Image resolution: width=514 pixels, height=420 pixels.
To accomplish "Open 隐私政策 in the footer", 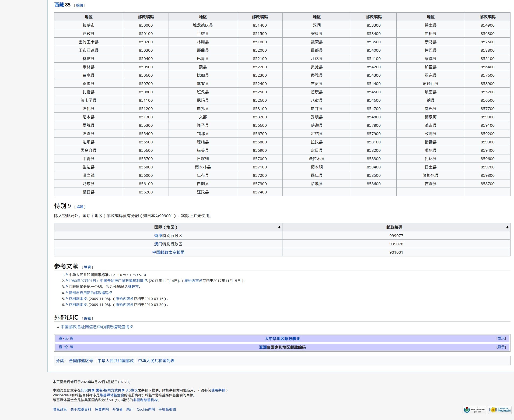I will pos(60,410).
